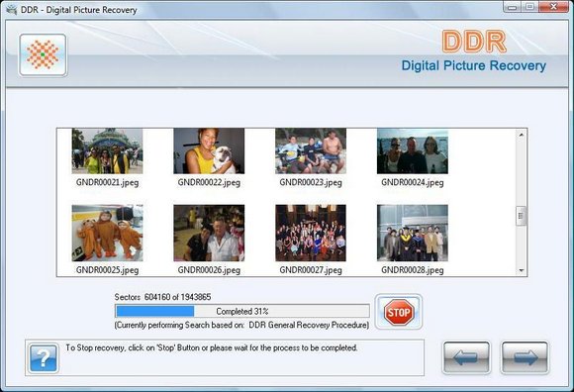This screenshot has width=574, height=392.
Task: Click the GNDR00026.jpeg file name
Action: coord(209,270)
